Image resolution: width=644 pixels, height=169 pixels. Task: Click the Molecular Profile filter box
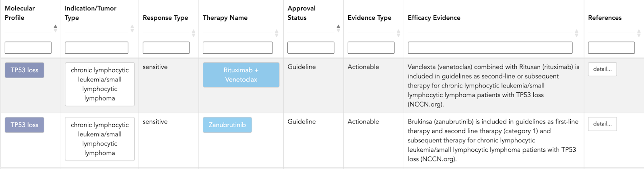(28, 48)
